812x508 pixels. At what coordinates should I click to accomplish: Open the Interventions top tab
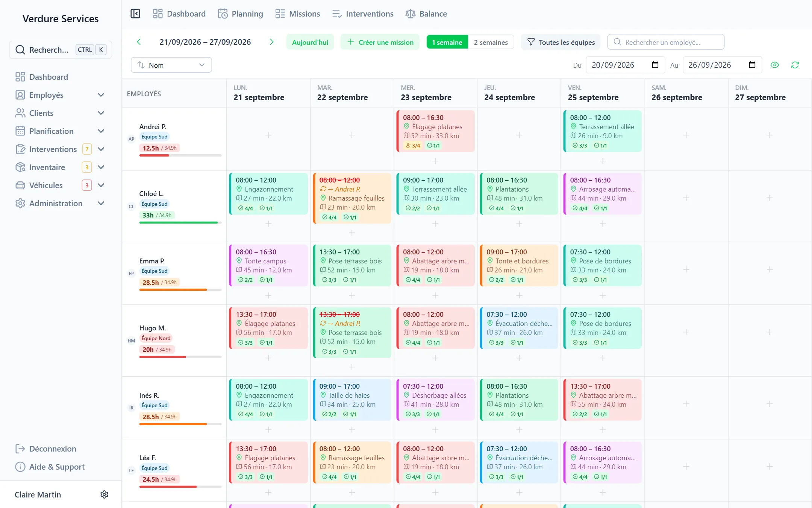363,14
